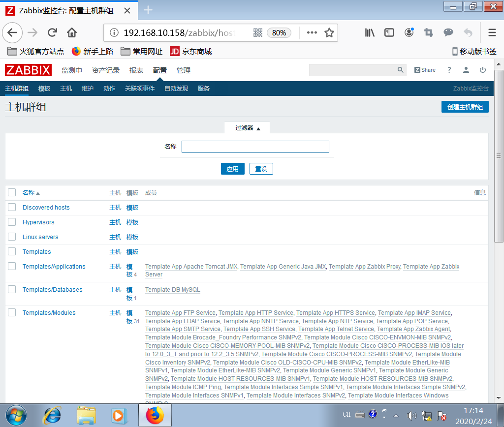This screenshot has height=427, width=504.
Task: Switch to the 模板 submenu tab
Action: click(44, 89)
